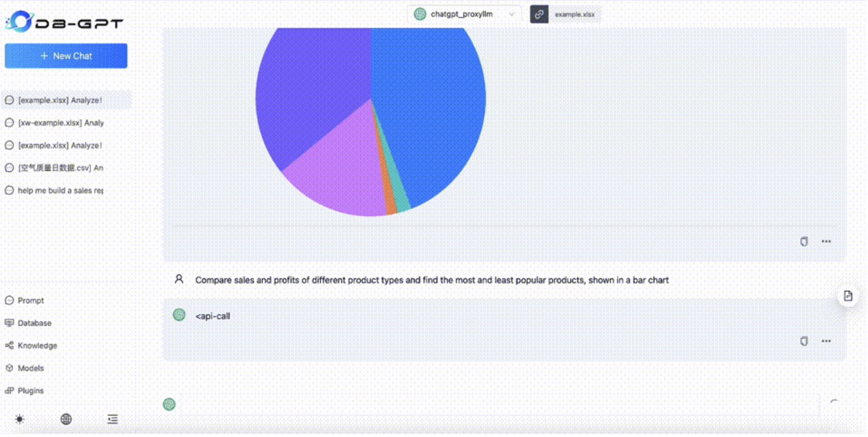Viewport: 868px width, 437px height.
Task: Click the floating document icon at right edge
Action: [848, 296]
